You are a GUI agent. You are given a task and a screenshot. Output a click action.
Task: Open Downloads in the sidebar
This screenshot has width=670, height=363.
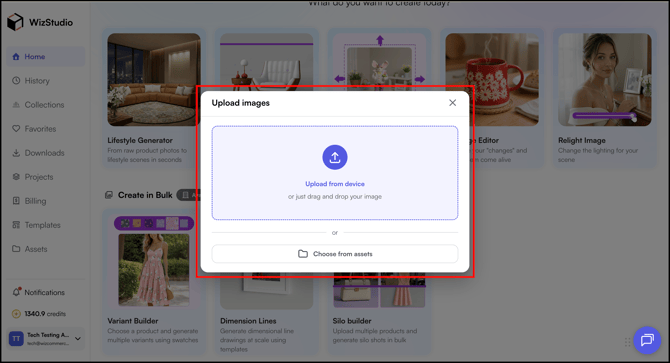46,153
